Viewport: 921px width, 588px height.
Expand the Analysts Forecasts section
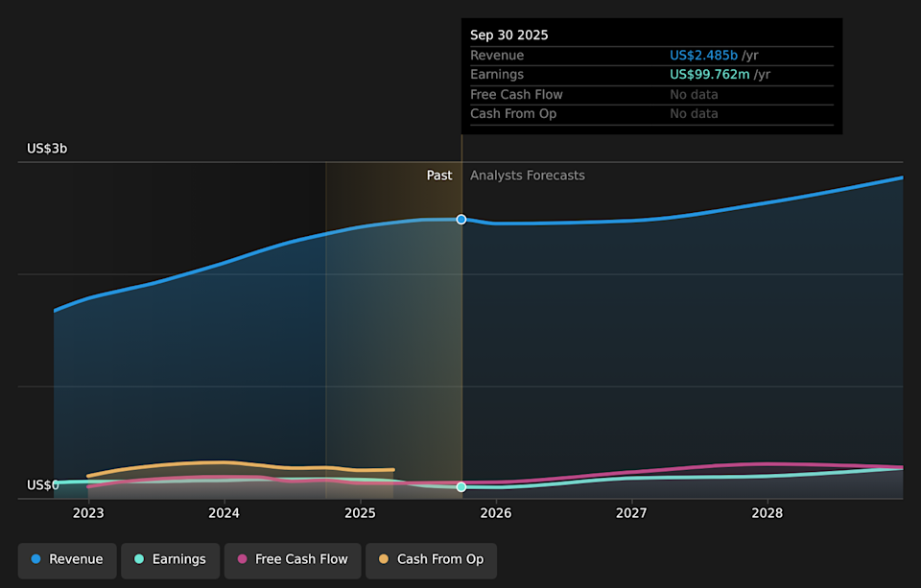pyautogui.click(x=527, y=176)
